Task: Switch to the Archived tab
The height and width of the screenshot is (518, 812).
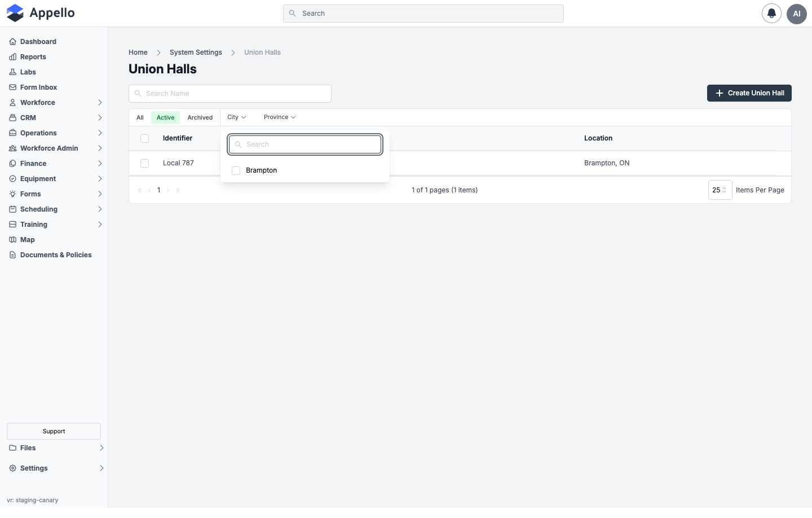Action: pyautogui.click(x=200, y=117)
